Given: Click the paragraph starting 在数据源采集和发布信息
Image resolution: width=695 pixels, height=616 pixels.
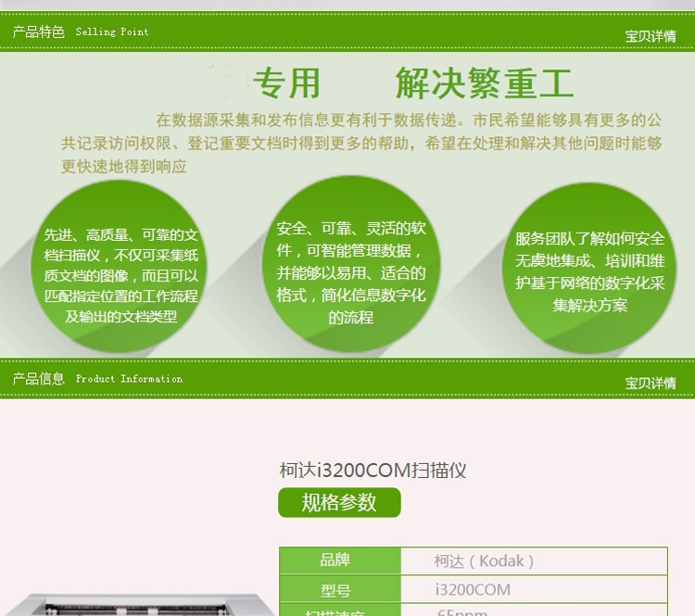Looking at the screenshot, I should pyautogui.click(x=361, y=144).
